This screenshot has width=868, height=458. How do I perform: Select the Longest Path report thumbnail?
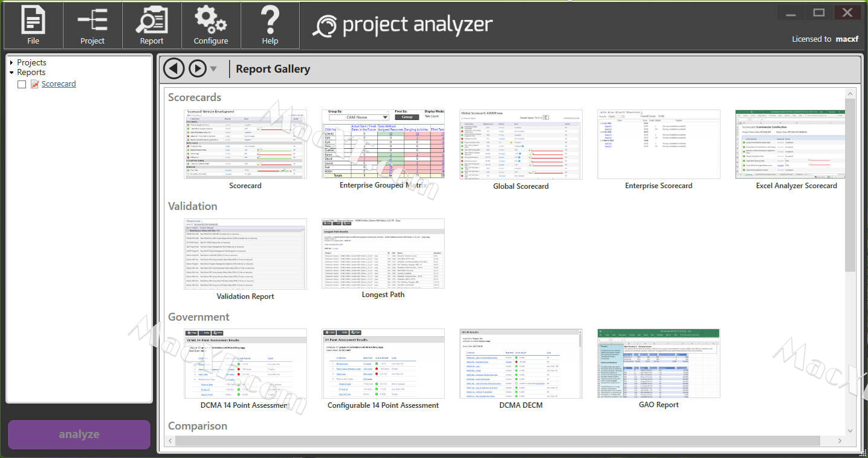(383, 253)
